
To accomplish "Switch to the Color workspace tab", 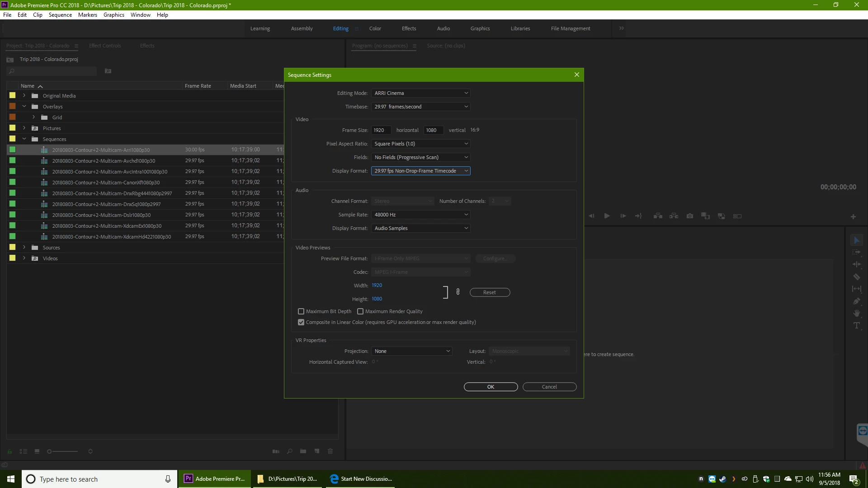I will click(x=375, y=28).
